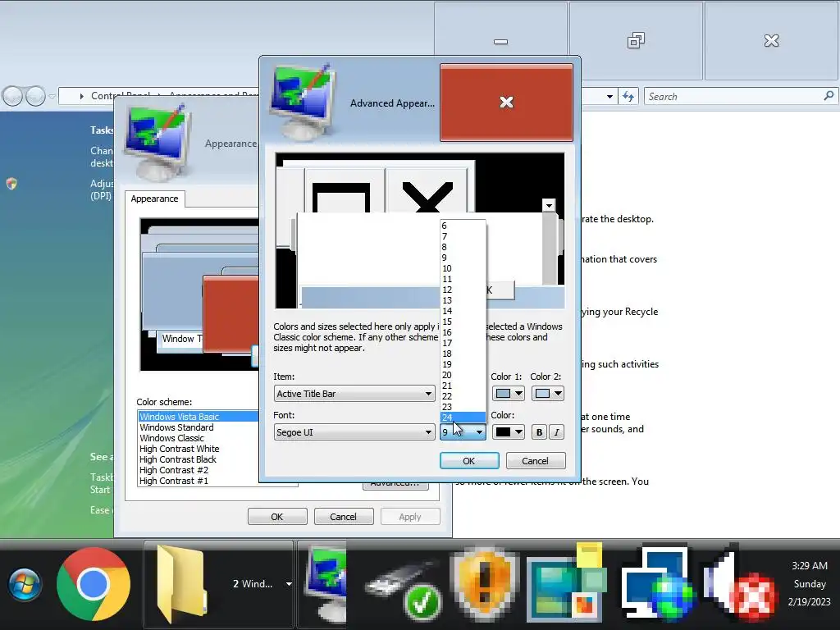
Task: Open the Color 1 swatch picker
Action: tap(508, 394)
